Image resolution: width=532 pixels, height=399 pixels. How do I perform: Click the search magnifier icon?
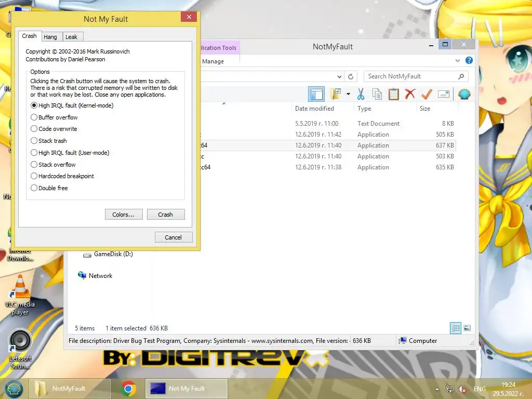pos(461,76)
